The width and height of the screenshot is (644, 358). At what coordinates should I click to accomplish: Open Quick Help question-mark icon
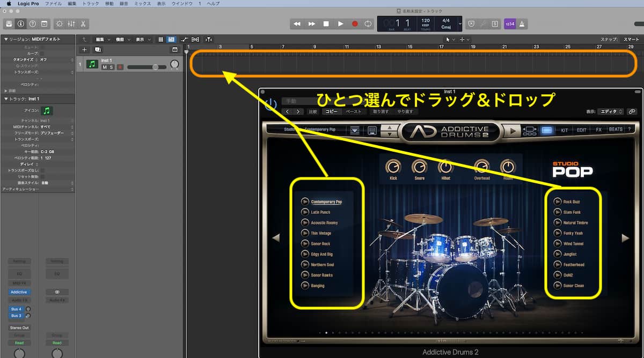tap(33, 24)
